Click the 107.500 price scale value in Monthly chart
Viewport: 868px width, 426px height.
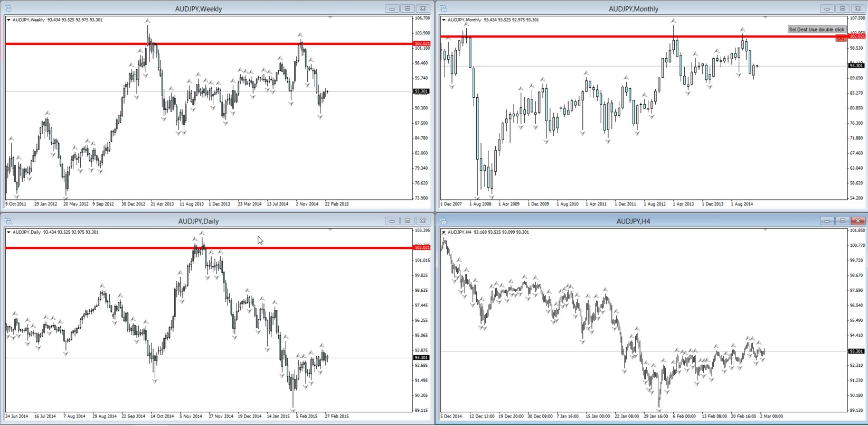[857, 18]
